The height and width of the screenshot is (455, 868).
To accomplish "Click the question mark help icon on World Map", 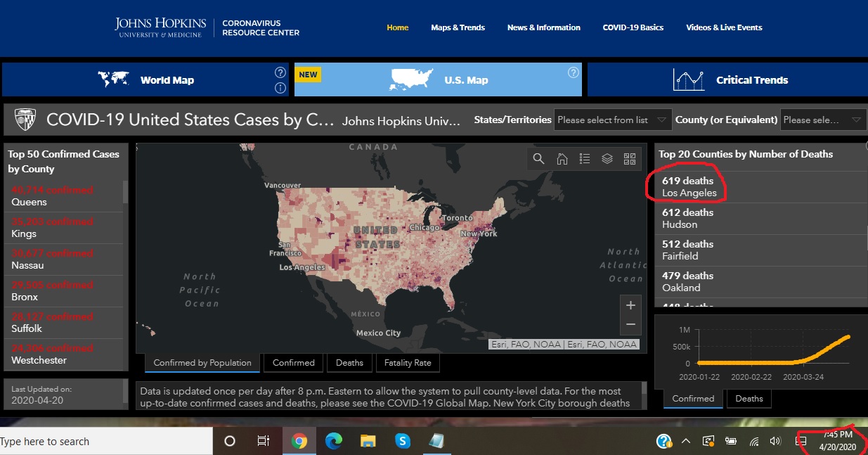I will (280, 72).
